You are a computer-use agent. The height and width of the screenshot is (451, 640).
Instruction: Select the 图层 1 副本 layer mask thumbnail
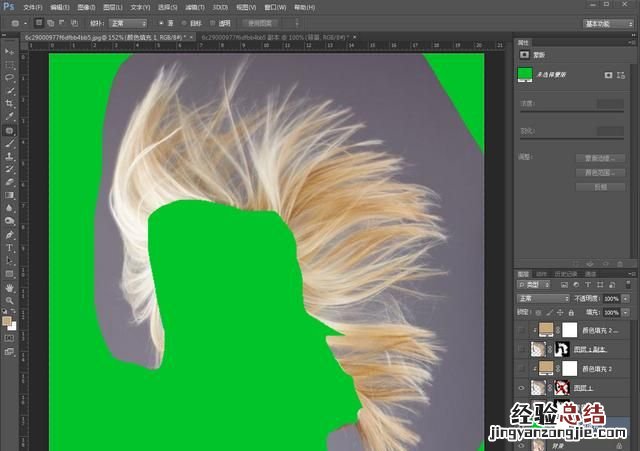pos(562,348)
